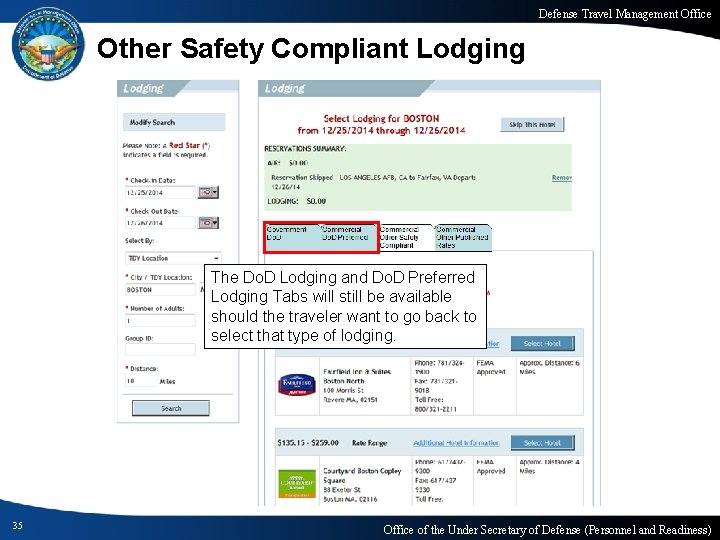Image resolution: width=720 pixels, height=540 pixels.
Task: Click the Modify Search header button
Action: tap(174, 122)
